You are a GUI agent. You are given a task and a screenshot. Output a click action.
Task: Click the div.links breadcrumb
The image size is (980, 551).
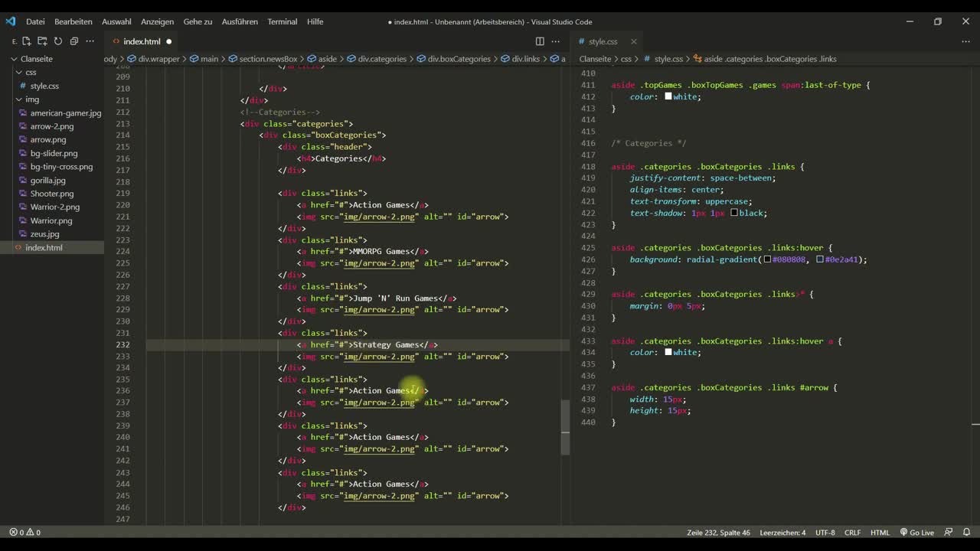point(525,59)
